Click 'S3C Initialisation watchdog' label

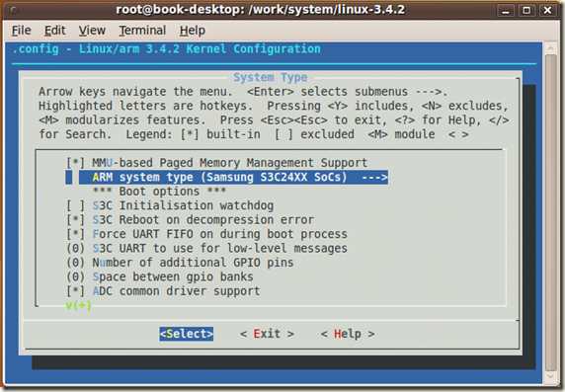[183, 205]
